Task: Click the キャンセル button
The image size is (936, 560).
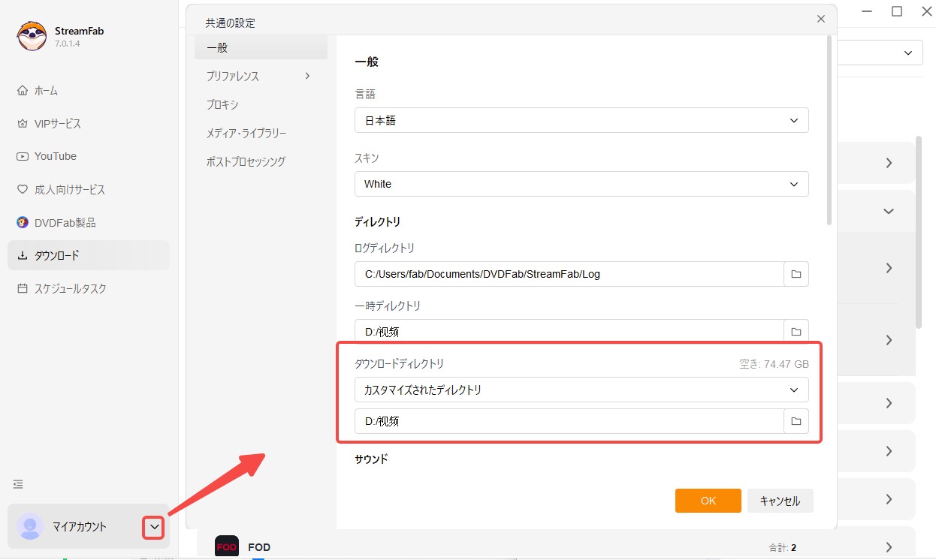Action: click(x=780, y=501)
